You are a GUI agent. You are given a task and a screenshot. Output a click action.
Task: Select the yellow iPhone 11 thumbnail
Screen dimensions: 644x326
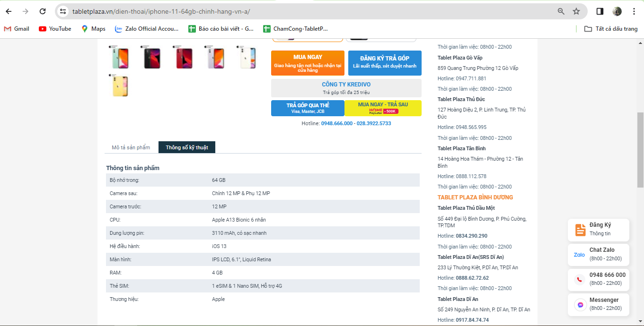click(119, 86)
